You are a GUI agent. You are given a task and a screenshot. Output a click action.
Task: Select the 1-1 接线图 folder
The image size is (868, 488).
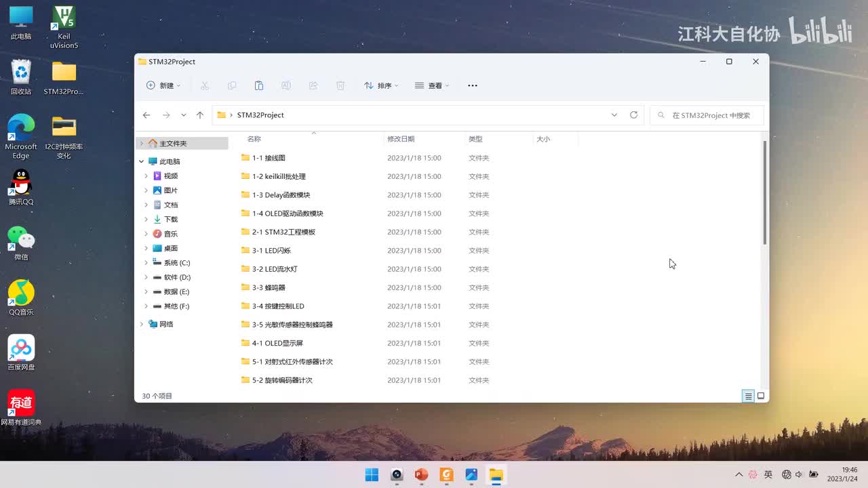[x=263, y=158]
